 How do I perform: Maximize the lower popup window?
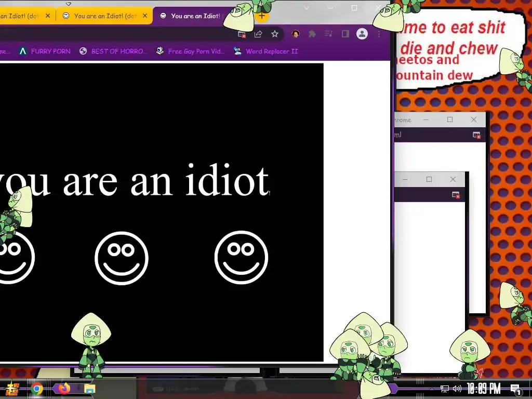429,179
